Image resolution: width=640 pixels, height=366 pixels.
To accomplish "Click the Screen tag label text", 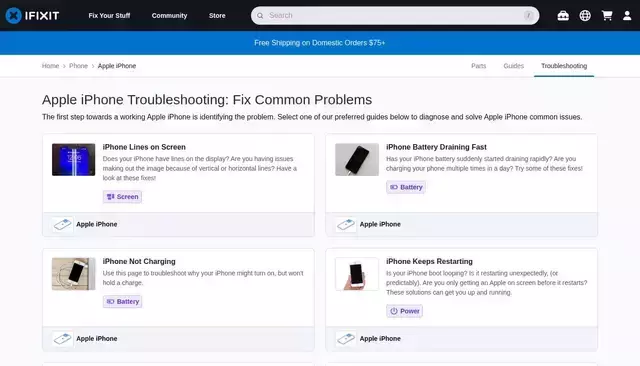I will pos(128,197).
